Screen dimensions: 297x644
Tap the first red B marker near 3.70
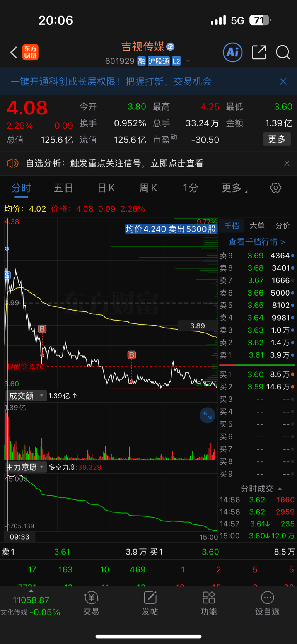(x=42, y=329)
